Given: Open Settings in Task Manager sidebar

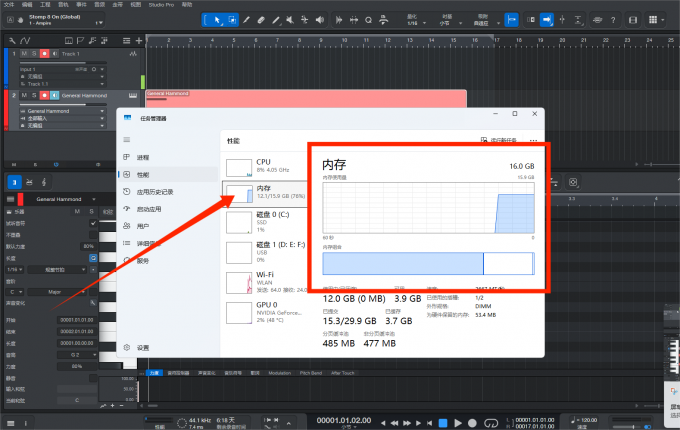Looking at the screenshot, I should point(168,348).
